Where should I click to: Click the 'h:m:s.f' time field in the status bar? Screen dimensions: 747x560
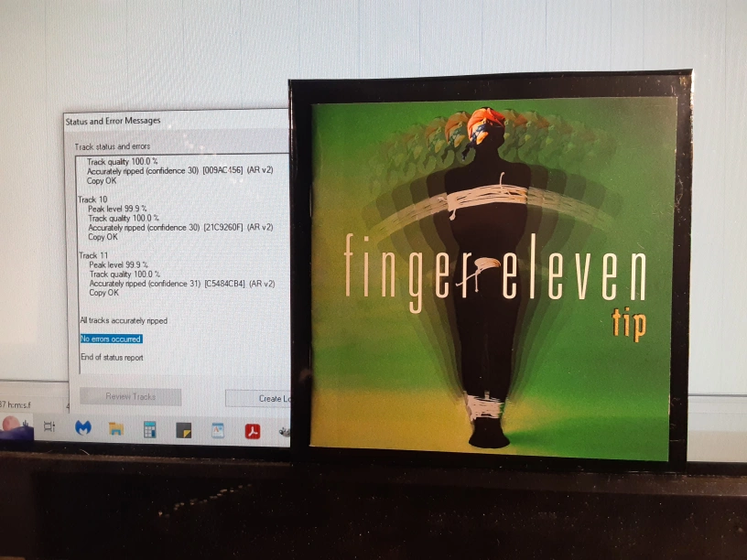tap(16, 404)
